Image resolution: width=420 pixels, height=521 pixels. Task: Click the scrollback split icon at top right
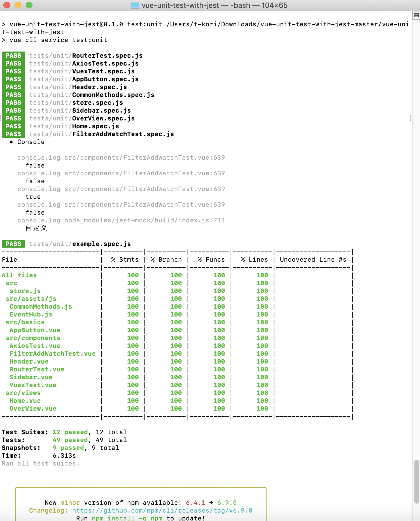416,15
